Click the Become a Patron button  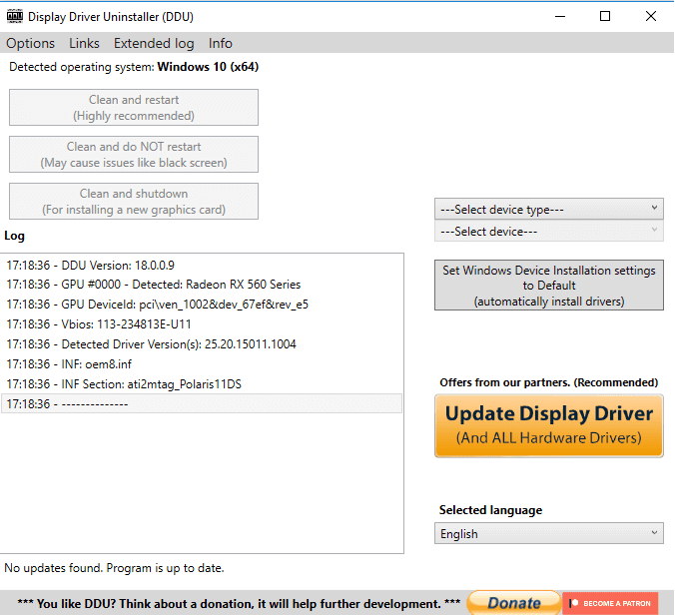click(x=610, y=603)
